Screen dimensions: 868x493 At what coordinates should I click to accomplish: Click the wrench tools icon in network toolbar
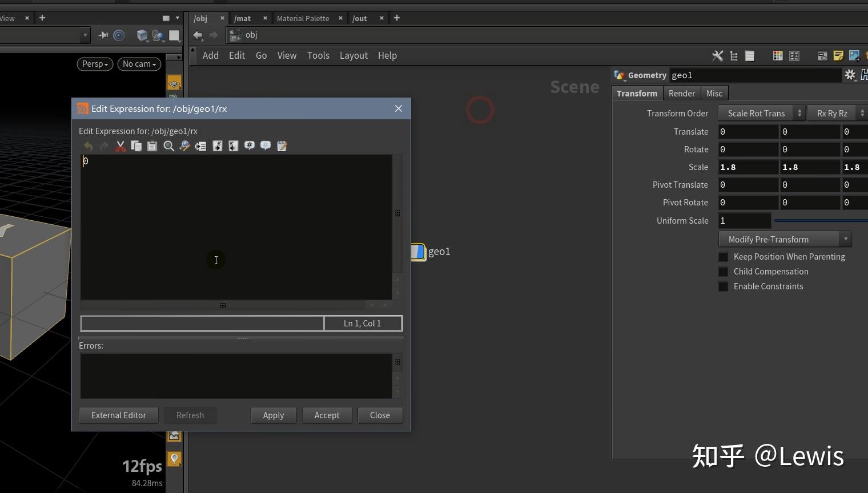717,55
